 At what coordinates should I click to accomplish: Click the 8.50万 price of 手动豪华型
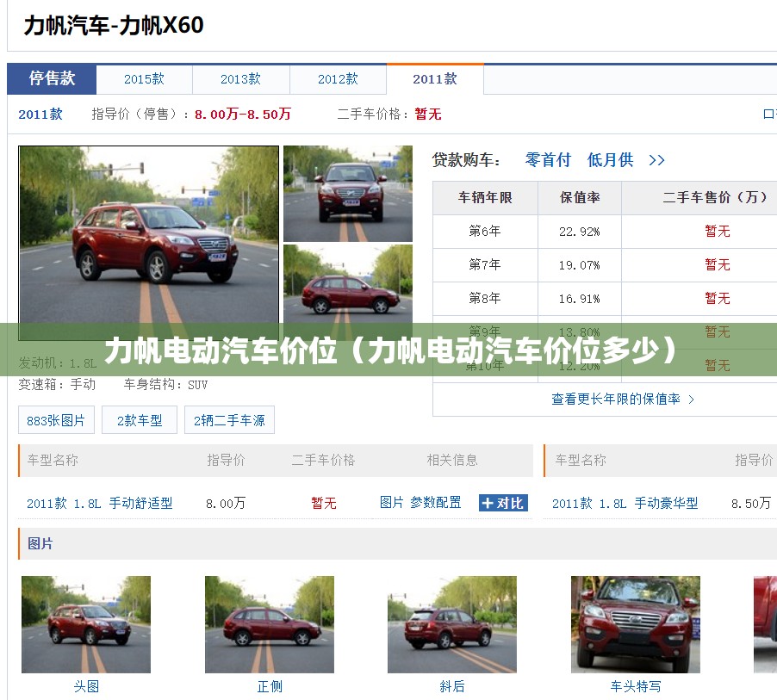pyautogui.click(x=751, y=504)
